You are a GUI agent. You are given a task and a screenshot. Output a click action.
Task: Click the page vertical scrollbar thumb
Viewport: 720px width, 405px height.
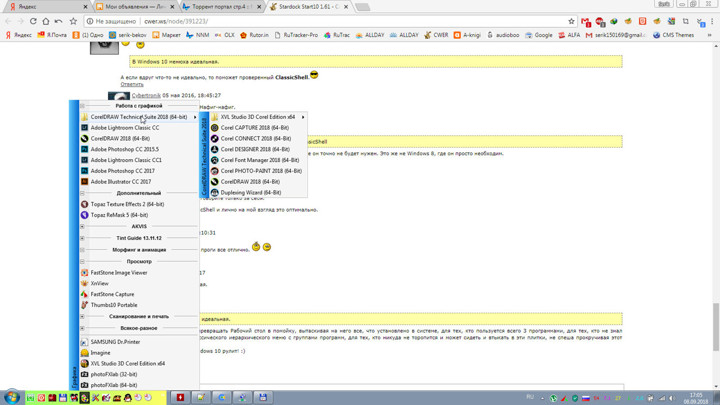[716, 327]
